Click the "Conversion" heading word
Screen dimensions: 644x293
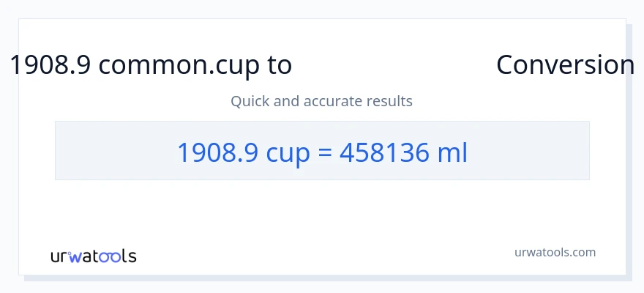pos(565,65)
